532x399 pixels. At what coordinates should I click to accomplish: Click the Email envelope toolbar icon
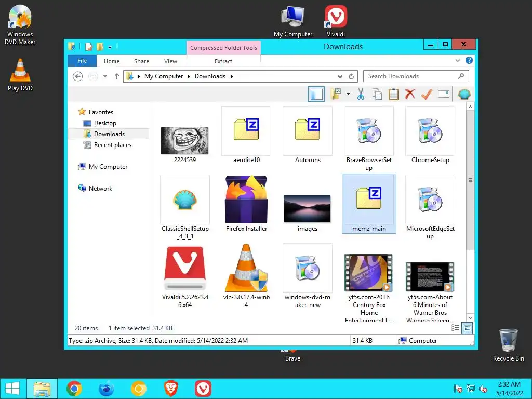[443, 94]
